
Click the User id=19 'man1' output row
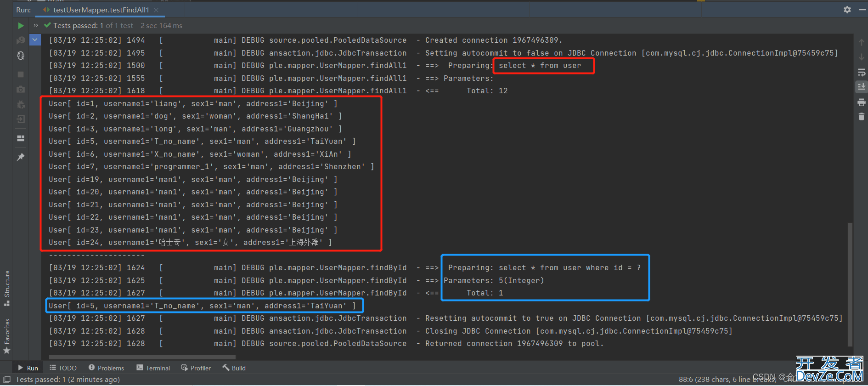(193, 180)
